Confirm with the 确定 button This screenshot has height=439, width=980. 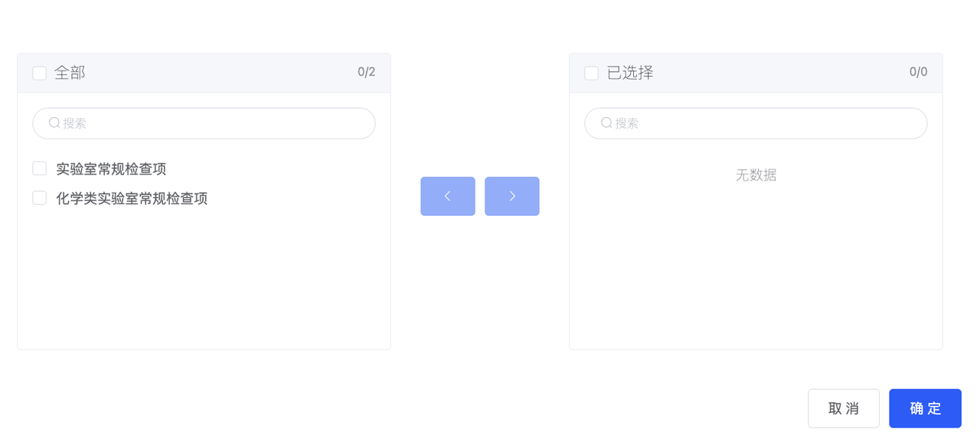(925, 408)
